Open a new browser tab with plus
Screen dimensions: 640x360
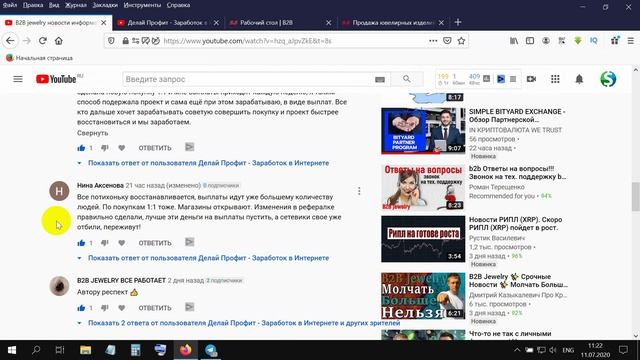[x=458, y=22]
